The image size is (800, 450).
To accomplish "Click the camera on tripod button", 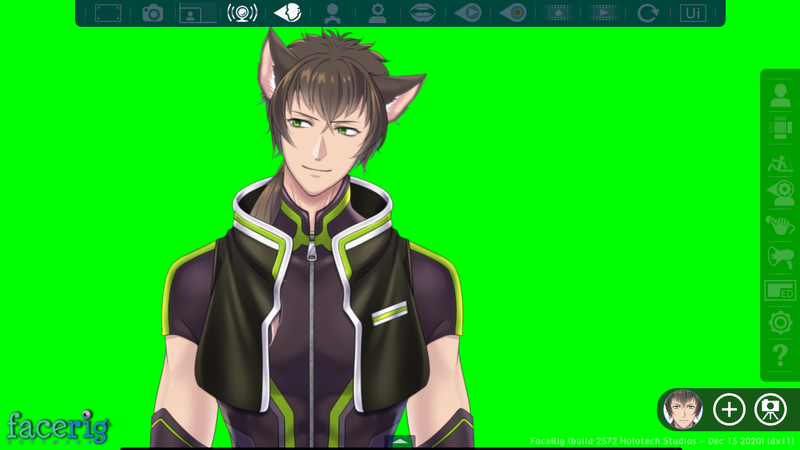I will (x=770, y=409).
